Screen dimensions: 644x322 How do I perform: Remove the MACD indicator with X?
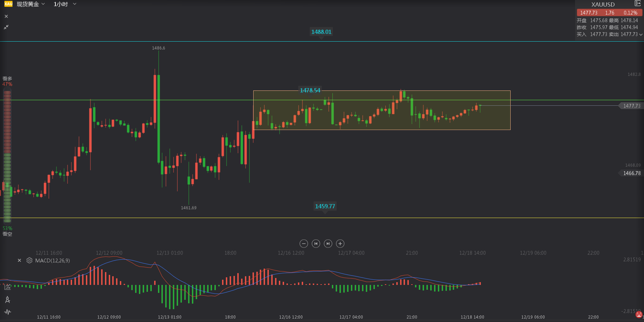[19, 260]
